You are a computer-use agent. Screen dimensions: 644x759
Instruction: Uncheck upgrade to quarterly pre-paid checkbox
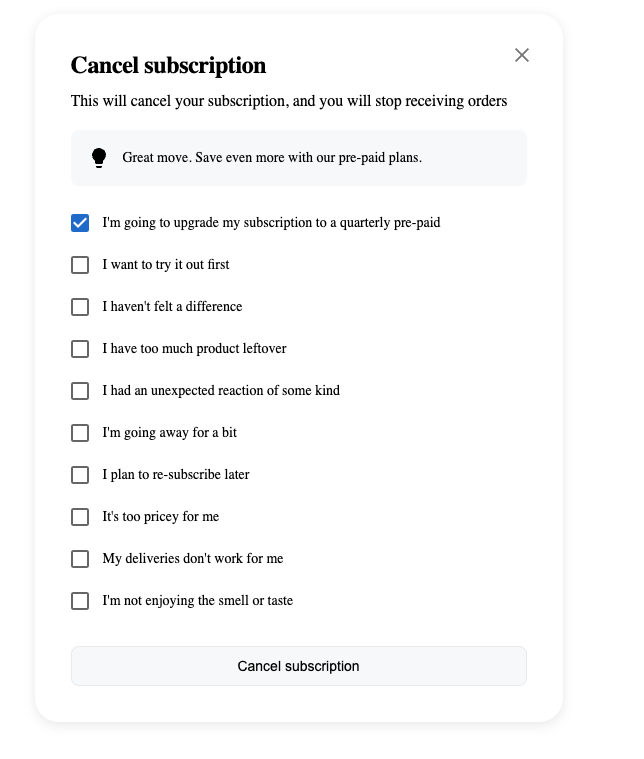click(80, 223)
